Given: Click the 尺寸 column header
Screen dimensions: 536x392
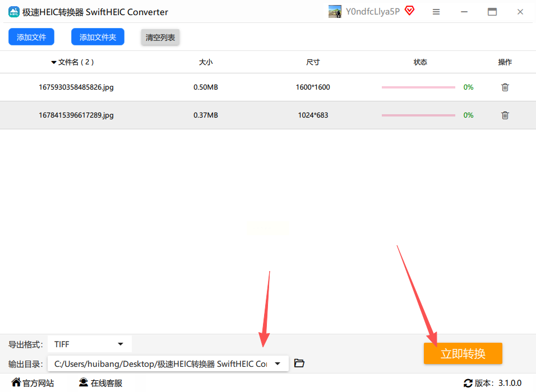Looking at the screenshot, I should (x=313, y=62).
